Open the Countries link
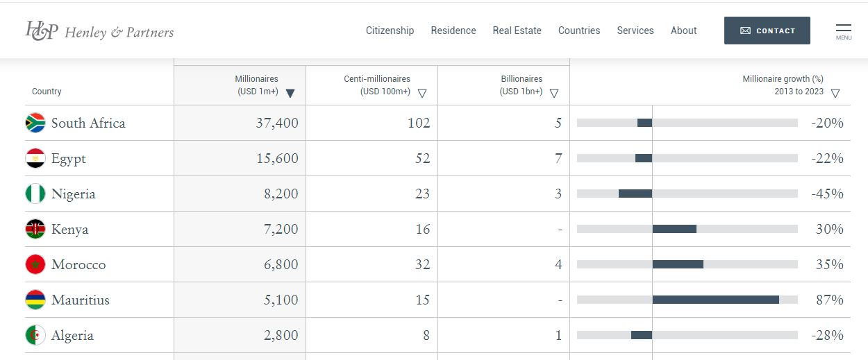Image resolution: width=868 pixels, height=360 pixels. (579, 31)
